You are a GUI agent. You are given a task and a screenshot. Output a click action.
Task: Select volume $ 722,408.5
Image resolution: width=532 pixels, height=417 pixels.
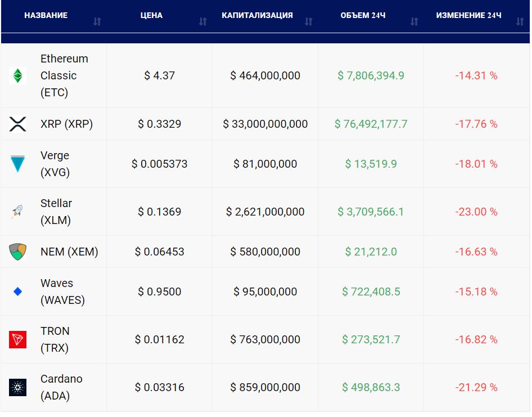[371, 292]
